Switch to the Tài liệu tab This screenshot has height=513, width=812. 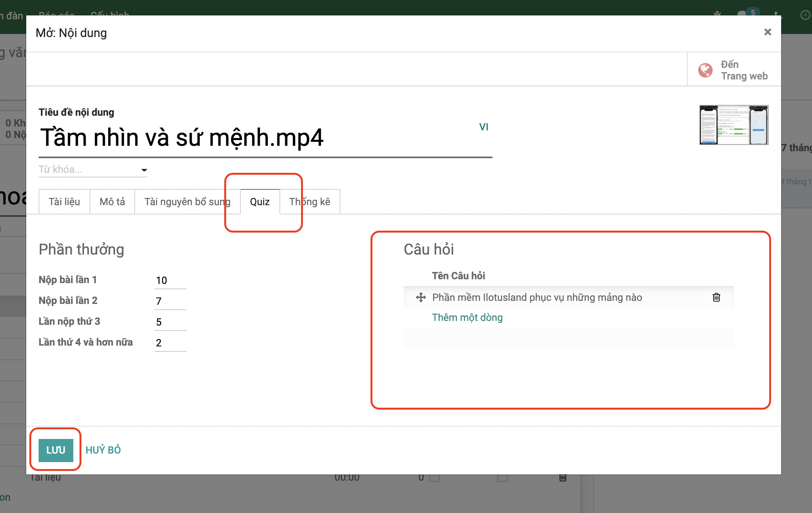[x=64, y=202]
